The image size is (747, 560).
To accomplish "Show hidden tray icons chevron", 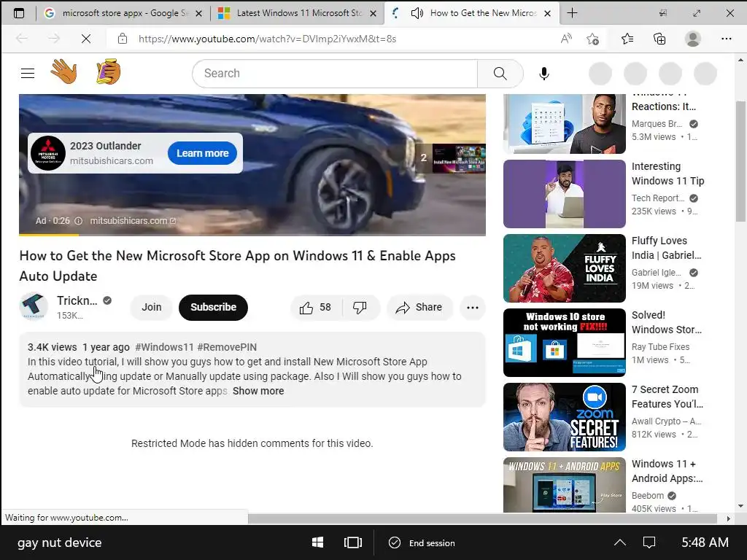I will (x=620, y=542).
